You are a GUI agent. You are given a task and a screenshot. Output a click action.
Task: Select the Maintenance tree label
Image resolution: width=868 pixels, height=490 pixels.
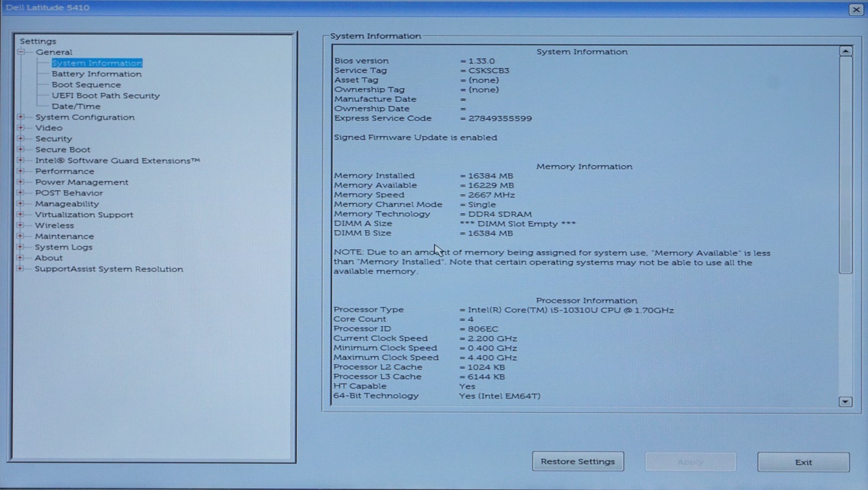point(64,237)
